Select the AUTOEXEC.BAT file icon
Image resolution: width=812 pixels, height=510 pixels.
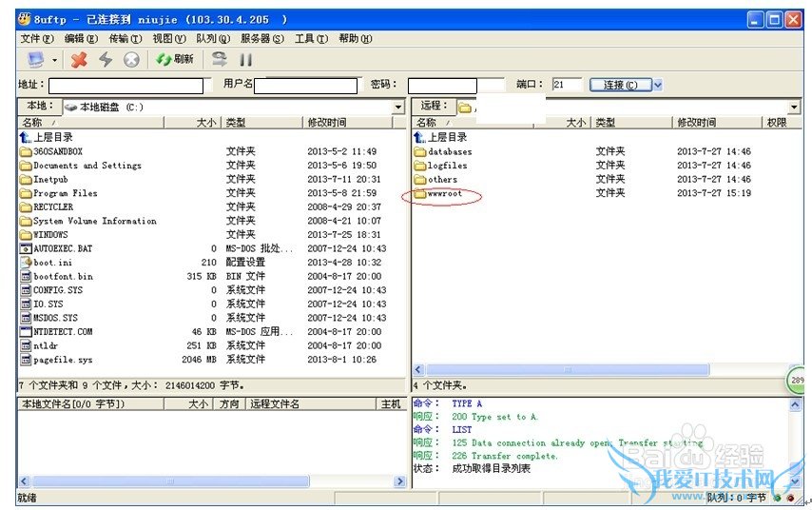coord(26,248)
